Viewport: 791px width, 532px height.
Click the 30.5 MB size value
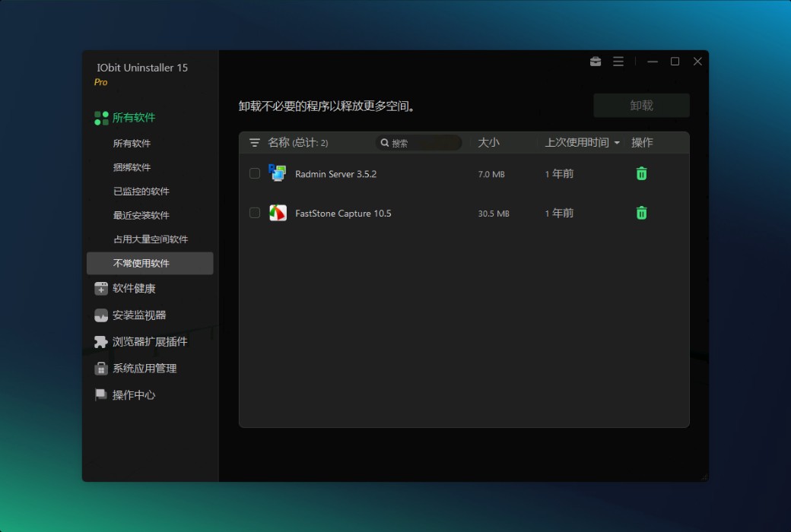(494, 214)
